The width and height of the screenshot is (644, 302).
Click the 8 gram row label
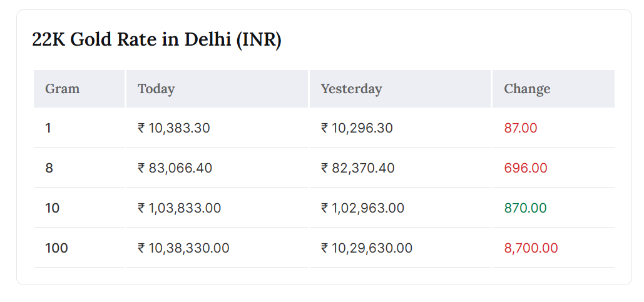[x=49, y=168]
